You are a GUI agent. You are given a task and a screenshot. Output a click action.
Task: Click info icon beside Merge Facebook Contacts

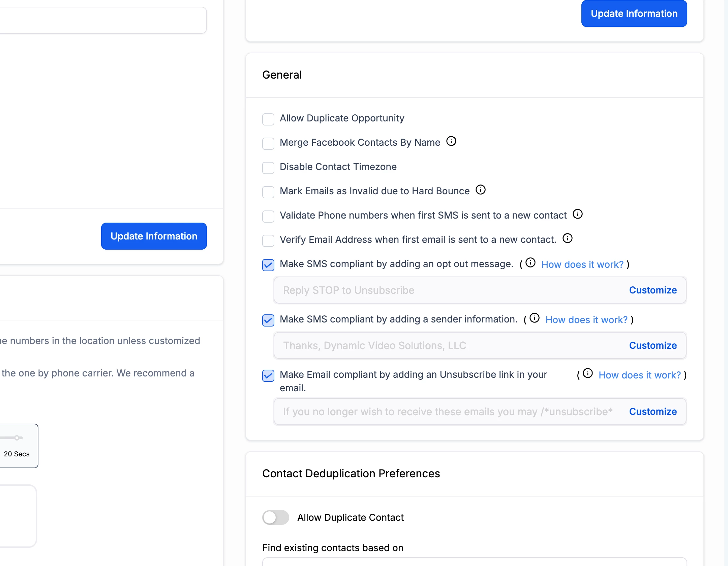pyautogui.click(x=451, y=141)
